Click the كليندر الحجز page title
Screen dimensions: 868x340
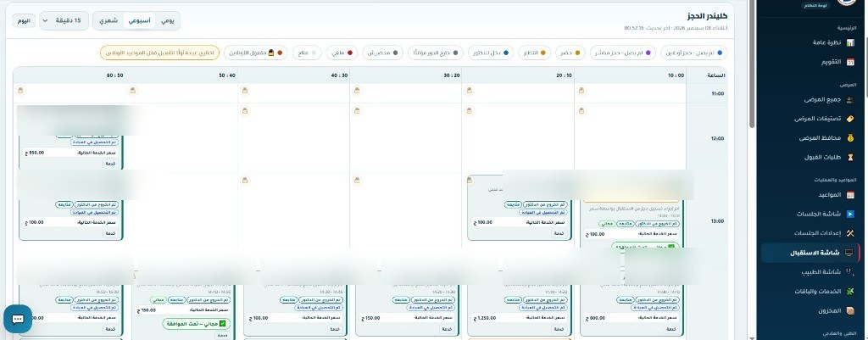click(x=708, y=17)
